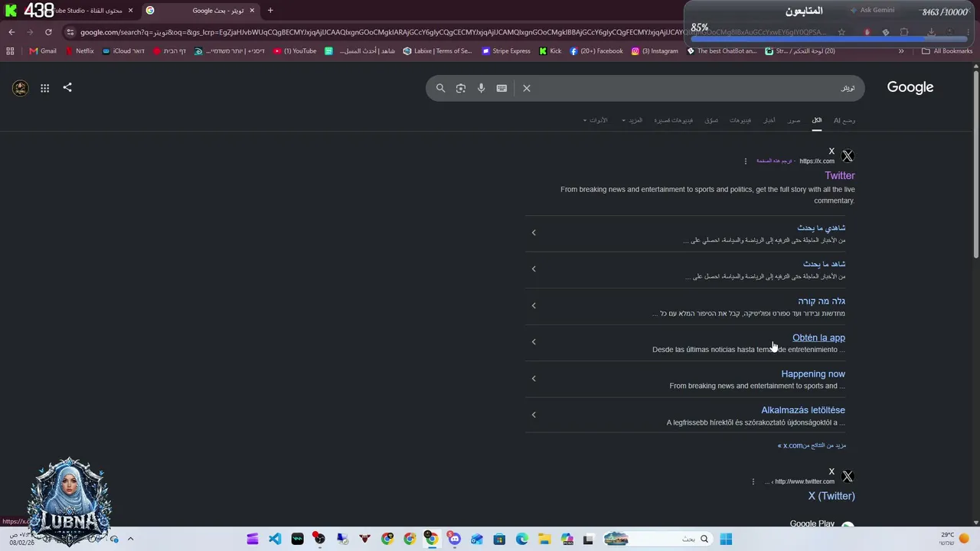Open the شاهدي ما يحدث sitelink

822,228
